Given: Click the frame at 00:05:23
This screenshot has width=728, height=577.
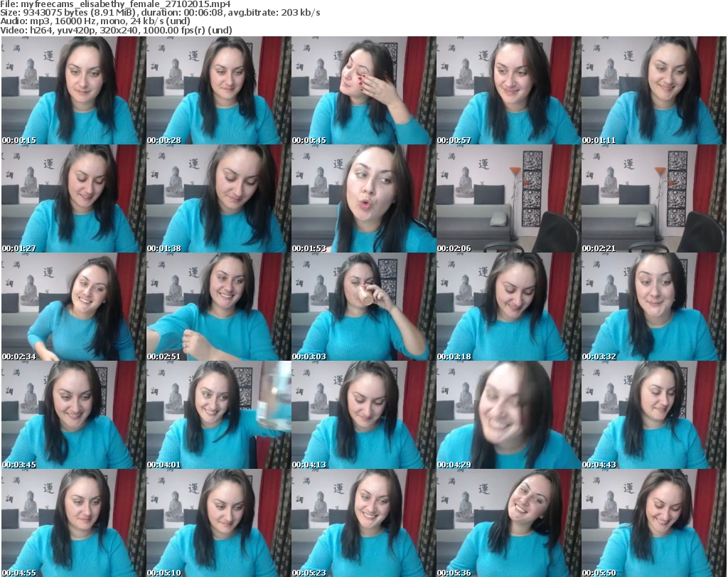Looking at the screenshot, I should point(363,523).
